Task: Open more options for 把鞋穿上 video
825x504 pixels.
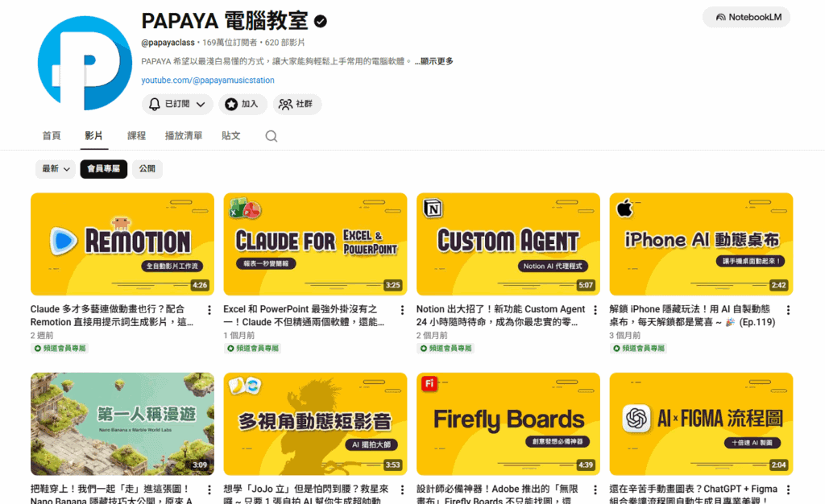Action: point(209,490)
